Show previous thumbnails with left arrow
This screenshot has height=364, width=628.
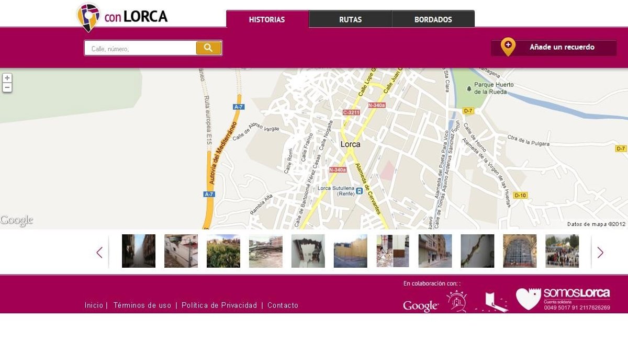click(x=99, y=253)
